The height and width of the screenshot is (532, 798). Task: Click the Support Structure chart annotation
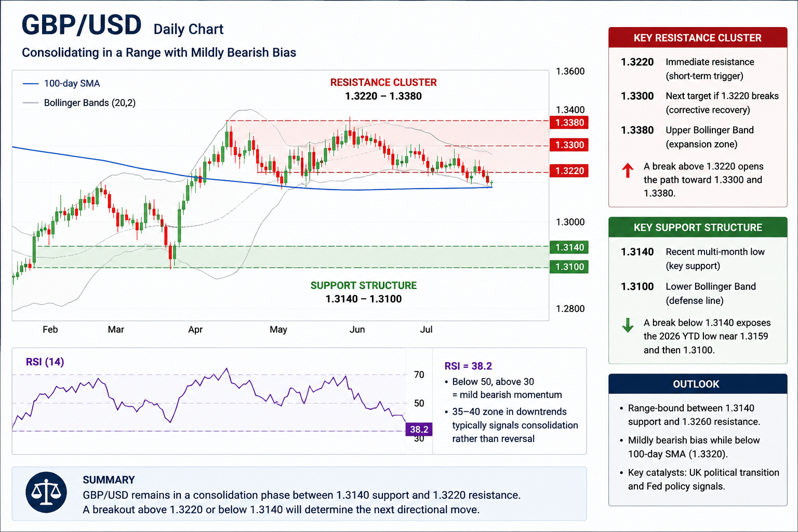point(364,292)
